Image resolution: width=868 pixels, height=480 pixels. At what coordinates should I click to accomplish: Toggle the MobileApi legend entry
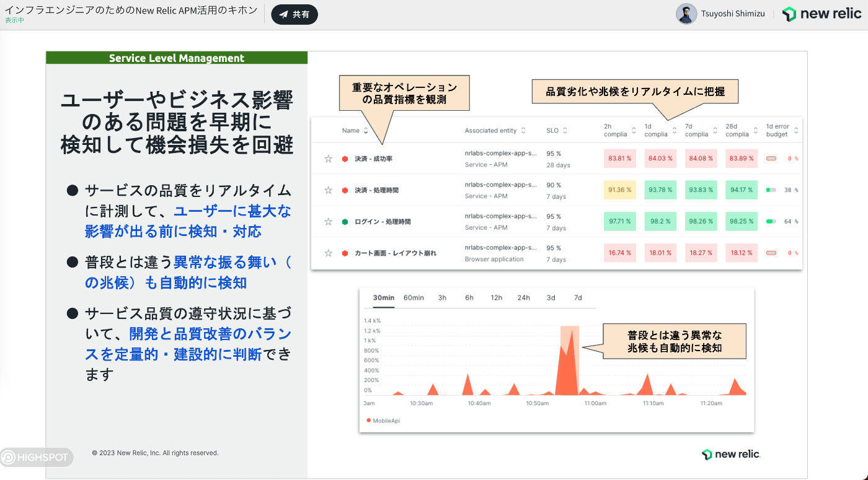pyautogui.click(x=383, y=421)
